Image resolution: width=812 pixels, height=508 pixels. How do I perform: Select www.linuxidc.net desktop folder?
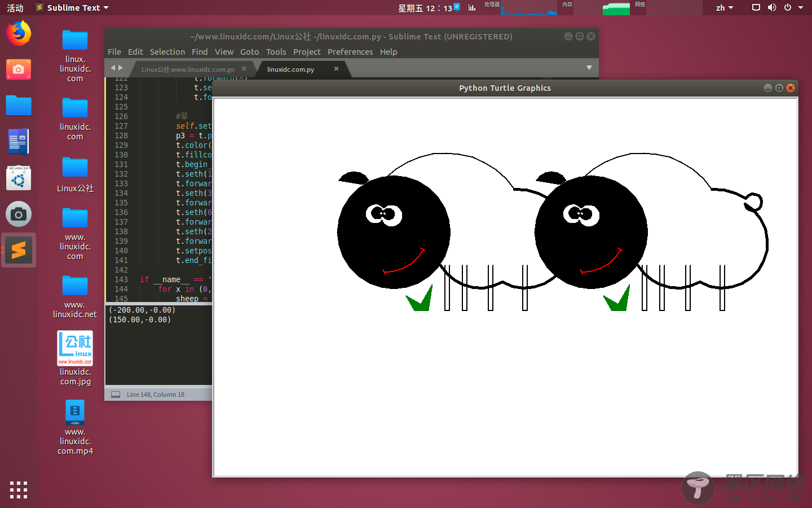point(75,297)
